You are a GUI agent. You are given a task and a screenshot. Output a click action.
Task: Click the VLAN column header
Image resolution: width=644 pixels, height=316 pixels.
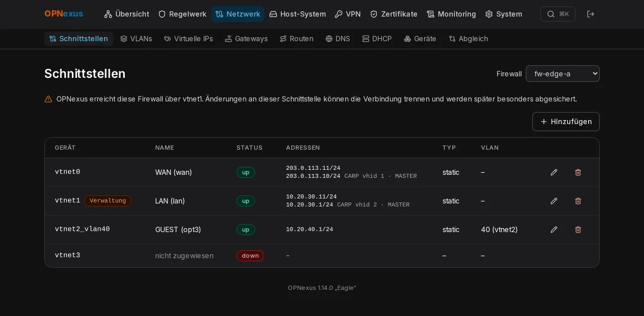[490, 148]
